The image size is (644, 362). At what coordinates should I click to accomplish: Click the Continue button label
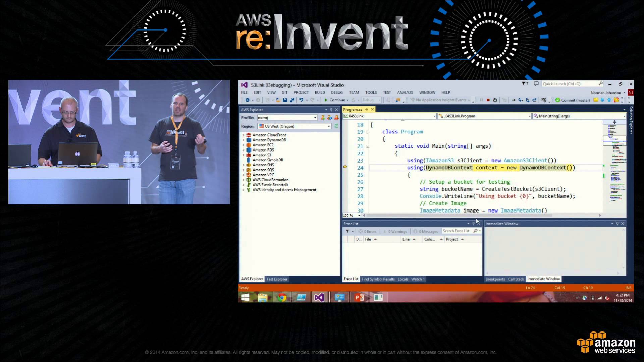(337, 100)
